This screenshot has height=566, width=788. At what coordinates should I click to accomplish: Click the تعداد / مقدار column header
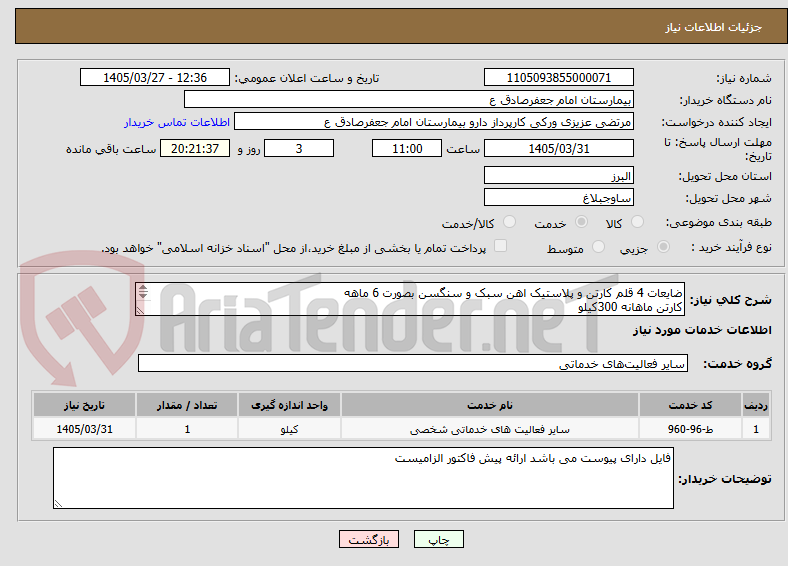187,405
